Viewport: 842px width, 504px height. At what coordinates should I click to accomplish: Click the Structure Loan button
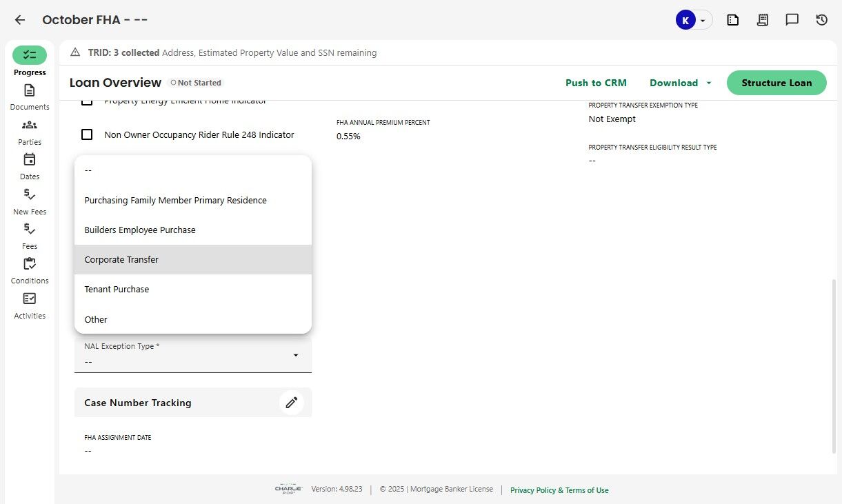tap(776, 83)
